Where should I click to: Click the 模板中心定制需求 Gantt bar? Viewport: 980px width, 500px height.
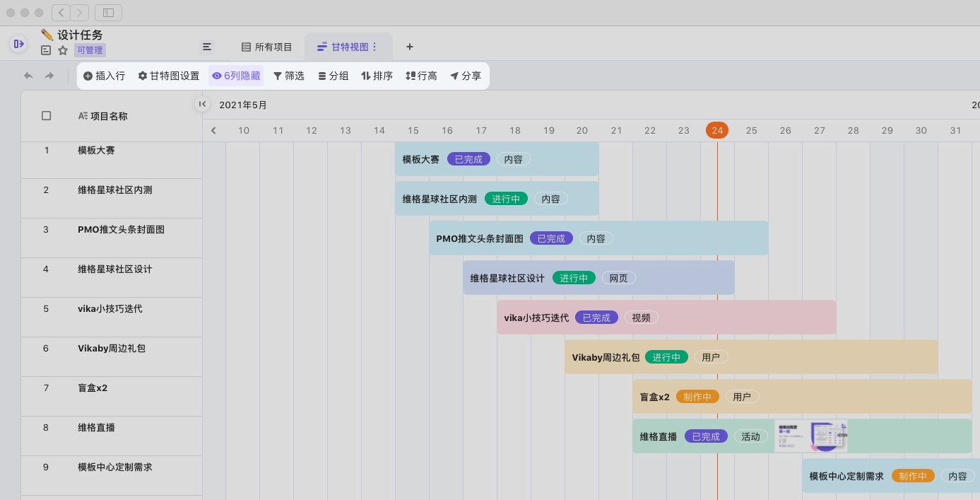pos(891,476)
